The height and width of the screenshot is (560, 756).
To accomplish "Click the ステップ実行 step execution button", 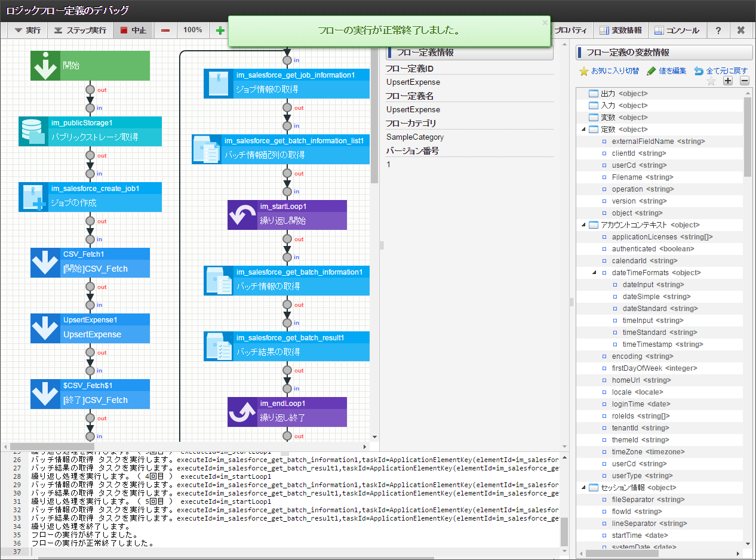I will coord(81,30).
